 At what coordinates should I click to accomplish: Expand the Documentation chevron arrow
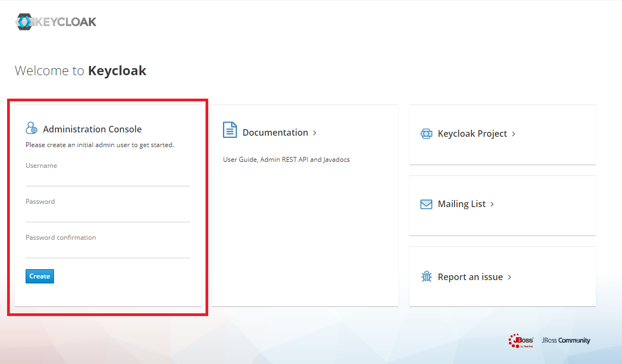[x=315, y=133]
